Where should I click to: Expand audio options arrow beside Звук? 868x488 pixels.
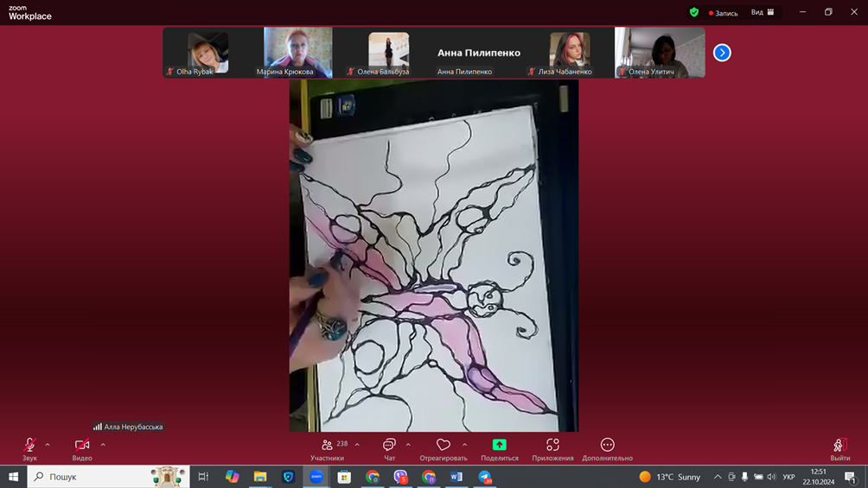click(48, 446)
